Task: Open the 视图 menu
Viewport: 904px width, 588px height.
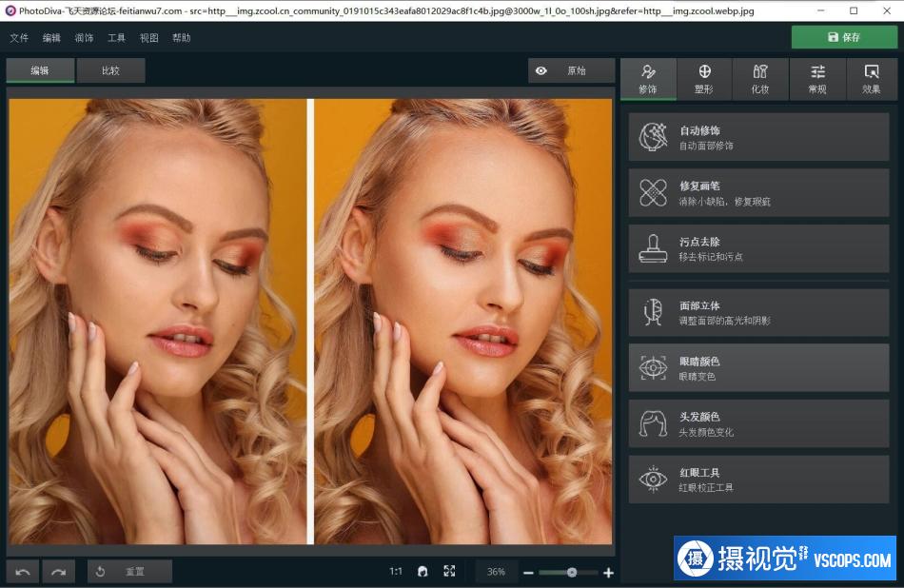Action: [148, 38]
